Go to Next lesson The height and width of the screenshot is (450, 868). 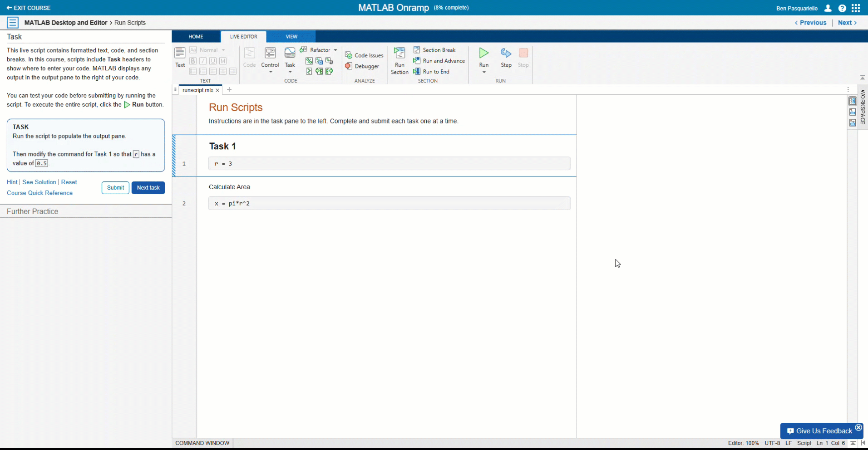pos(848,23)
